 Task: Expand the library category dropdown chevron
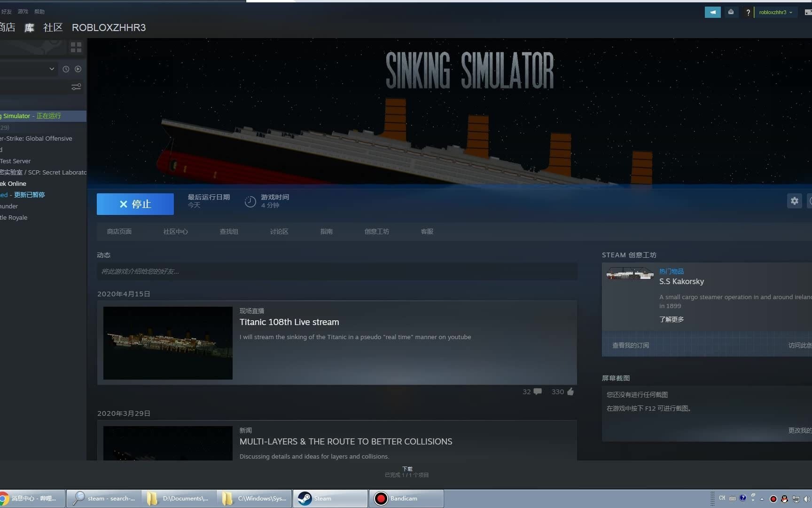coord(52,69)
